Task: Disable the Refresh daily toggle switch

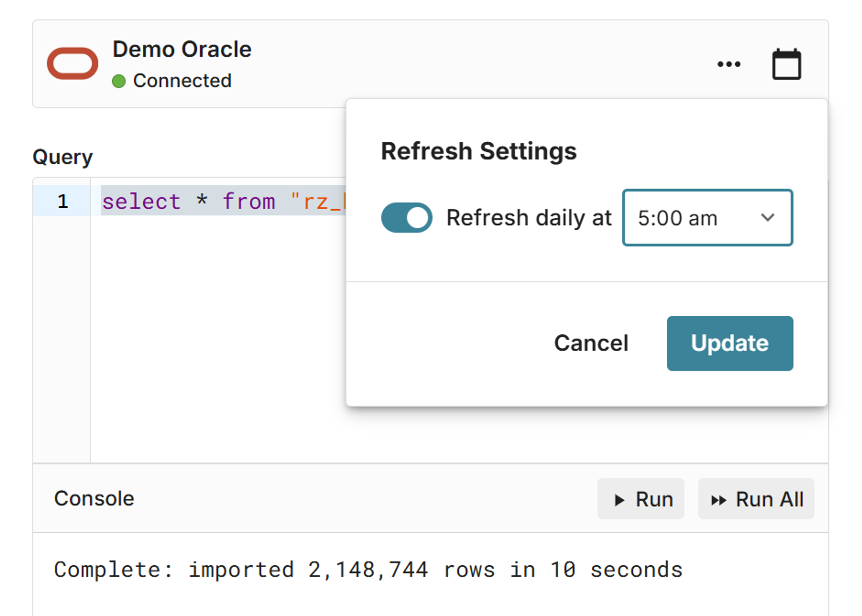Action: point(407,218)
